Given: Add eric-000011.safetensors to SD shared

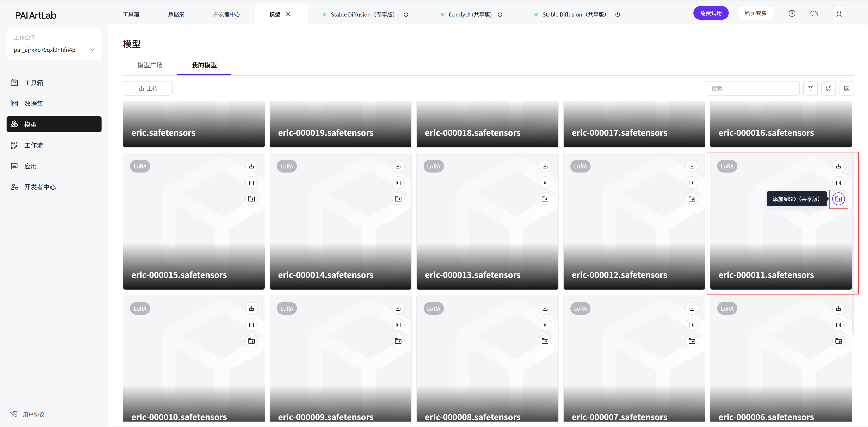Looking at the screenshot, I should coord(838,199).
